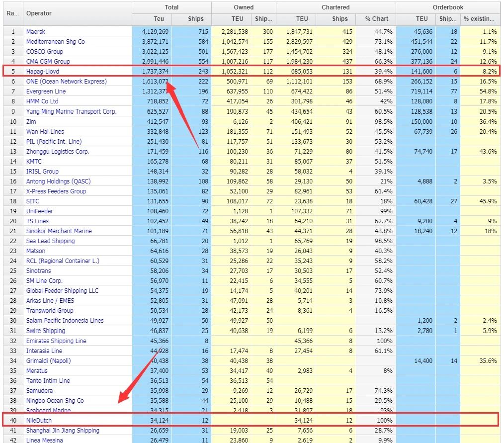Open the Hapag-Lloyd operator link
Screen dimensions: 504x443
[42, 72]
